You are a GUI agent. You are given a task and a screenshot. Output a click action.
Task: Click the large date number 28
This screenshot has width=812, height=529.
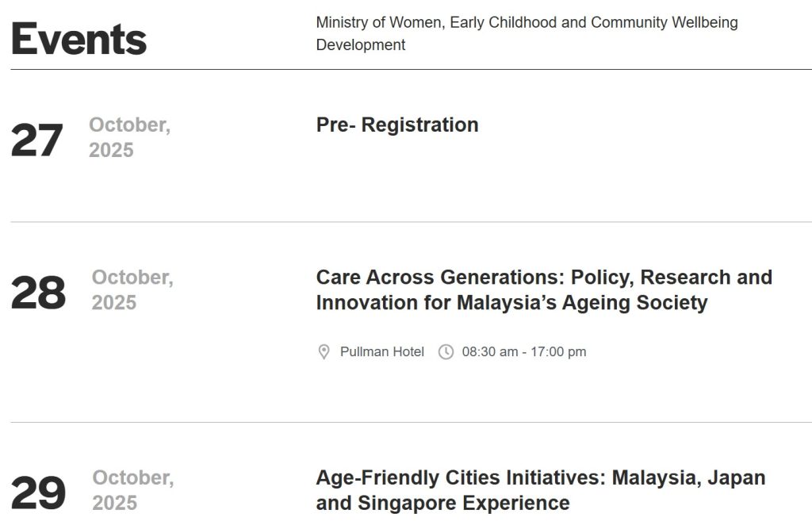coord(38,293)
